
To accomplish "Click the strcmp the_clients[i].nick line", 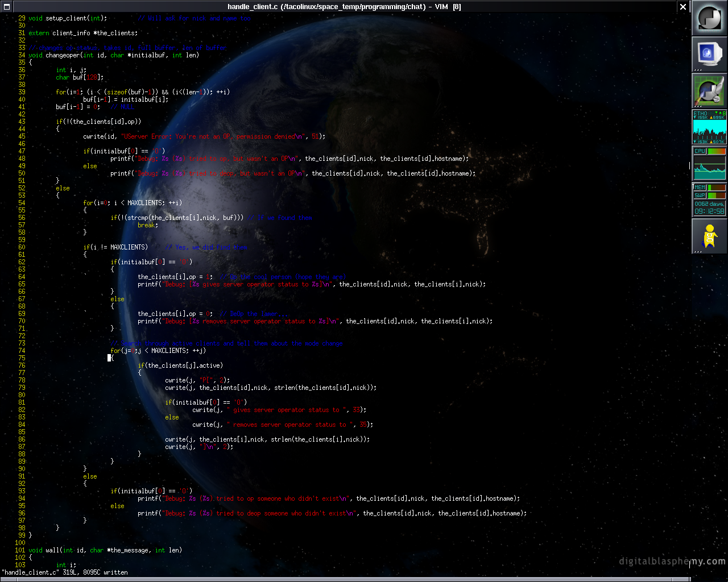I will pyautogui.click(x=177, y=218).
